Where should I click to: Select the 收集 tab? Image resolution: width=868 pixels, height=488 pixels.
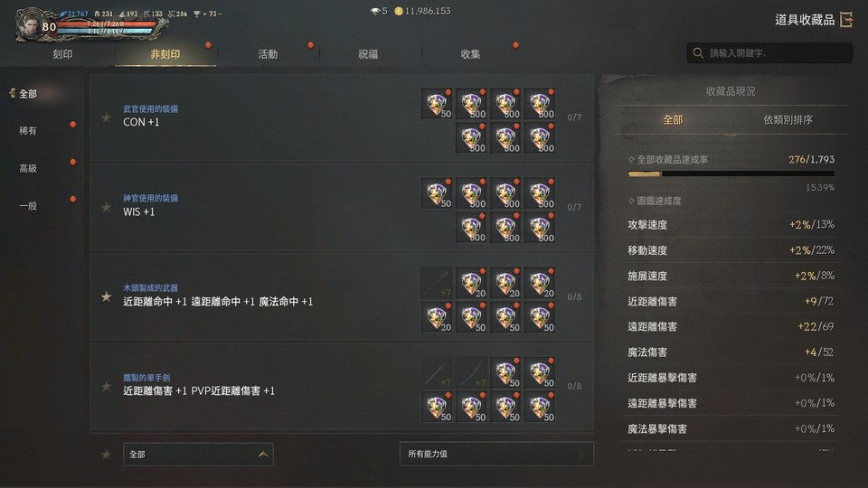[x=470, y=54]
